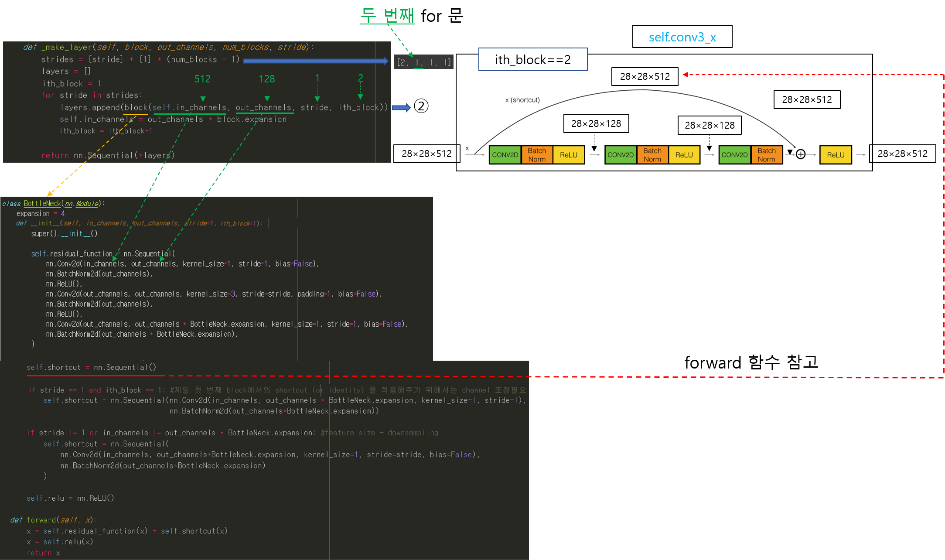This screenshot has width=945, height=560.
Task: Click the third green CONV2D block
Action: [x=734, y=155]
